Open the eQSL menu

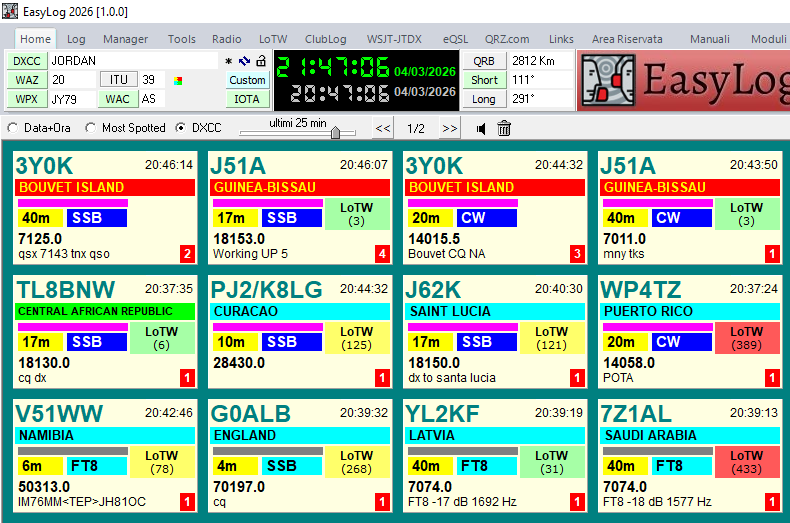pos(455,39)
